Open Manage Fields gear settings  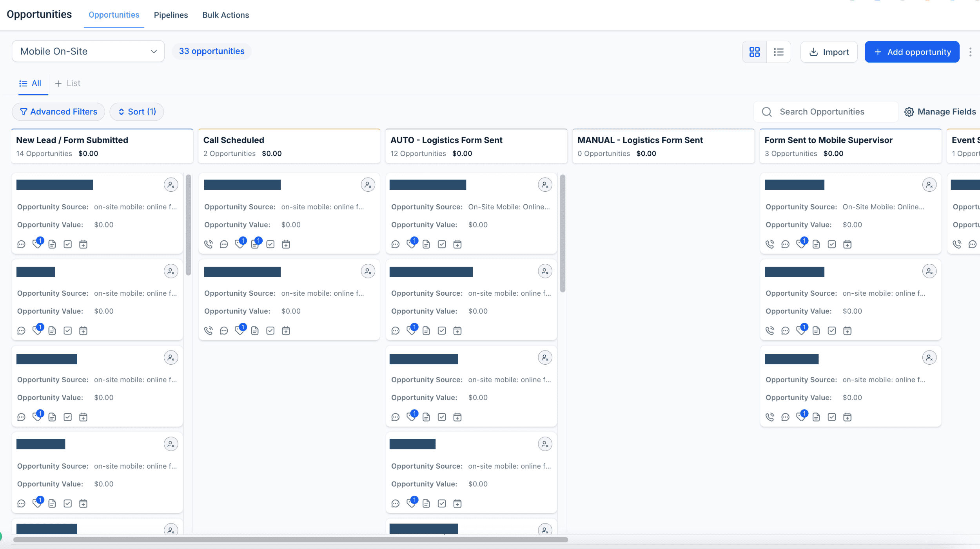pyautogui.click(x=940, y=112)
